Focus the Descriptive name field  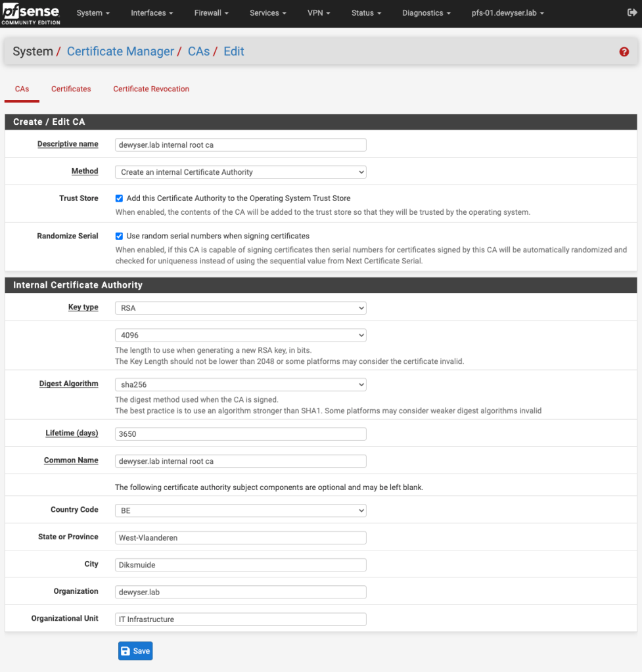tap(241, 145)
